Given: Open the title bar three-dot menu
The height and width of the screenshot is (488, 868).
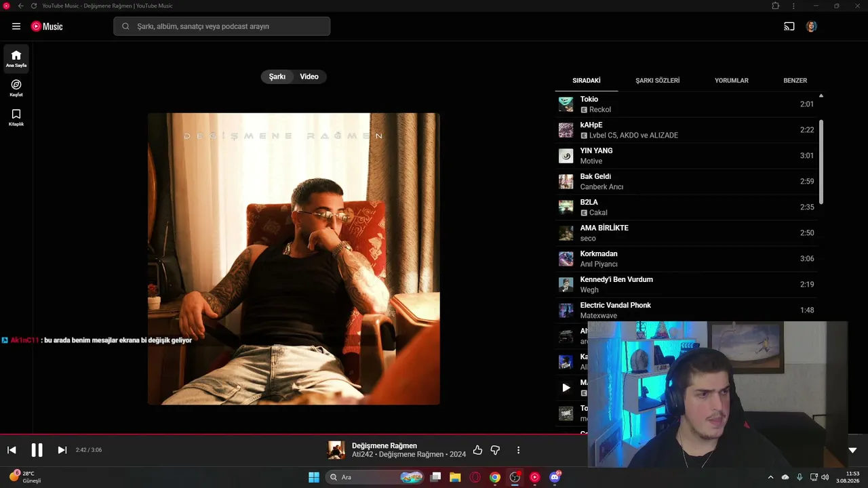Looking at the screenshot, I should [x=793, y=5].
